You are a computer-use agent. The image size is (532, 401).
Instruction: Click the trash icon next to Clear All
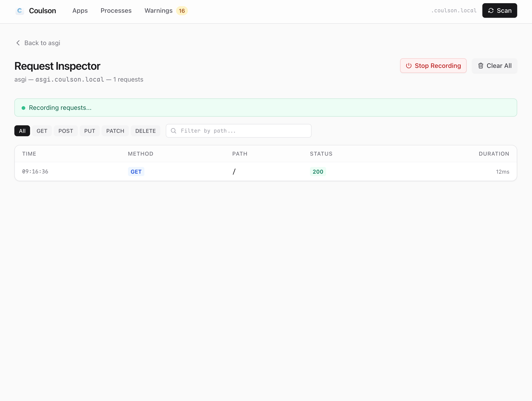point(481,66)
